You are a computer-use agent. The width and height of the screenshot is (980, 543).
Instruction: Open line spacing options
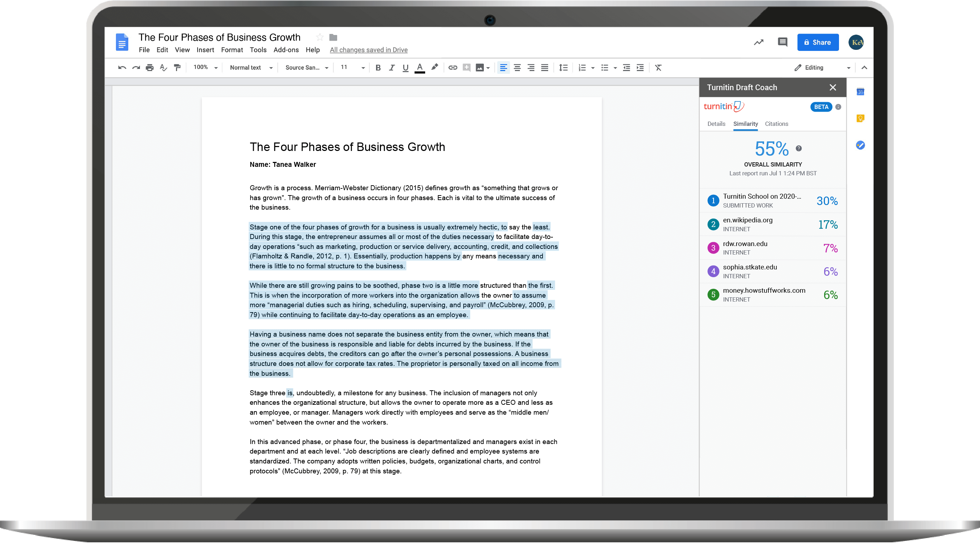563,68
